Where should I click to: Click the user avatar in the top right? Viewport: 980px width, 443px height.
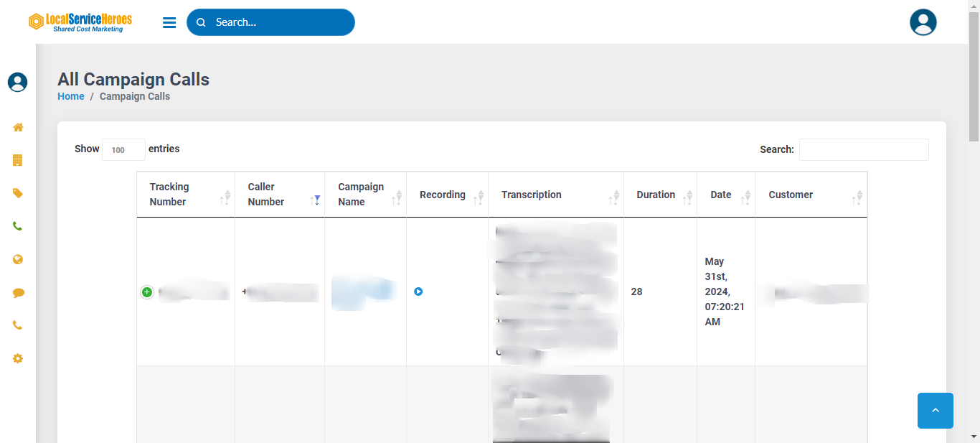(923, 22)
